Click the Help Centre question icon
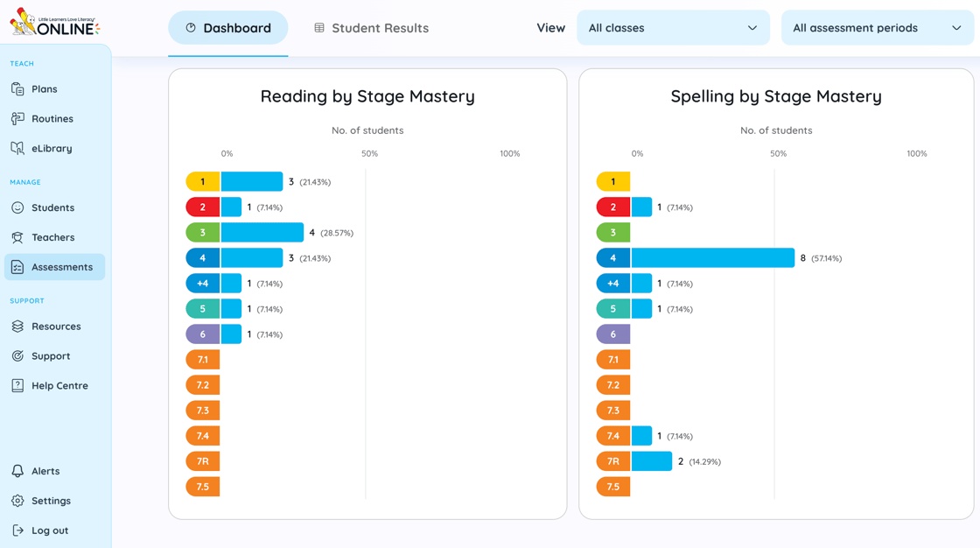This screenshot has width=980, height=548. click(17, 386)
